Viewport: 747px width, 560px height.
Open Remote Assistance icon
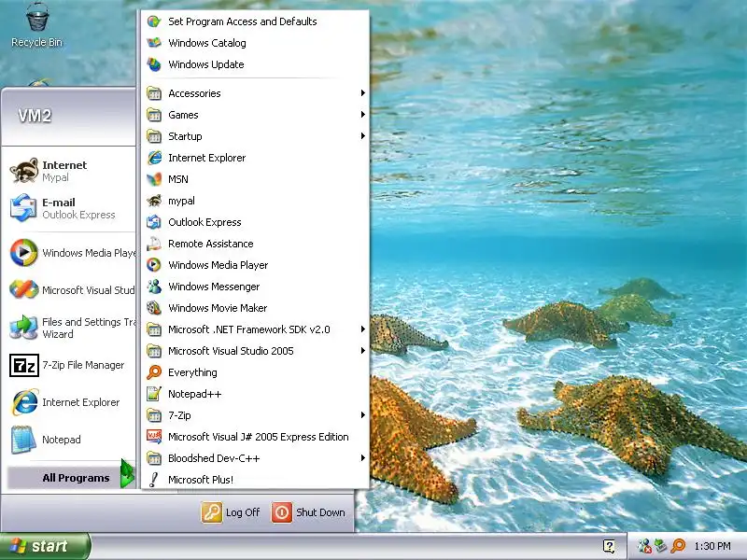[x=154, y=244]
